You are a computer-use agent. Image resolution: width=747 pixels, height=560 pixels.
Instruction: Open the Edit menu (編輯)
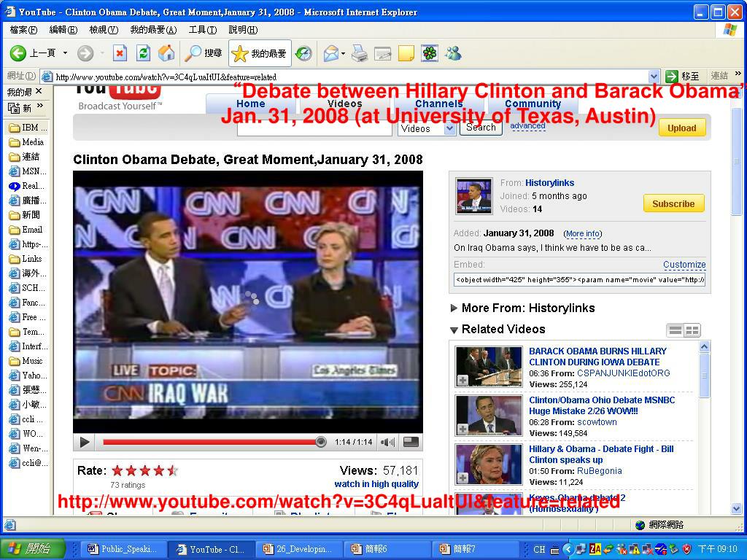[x=63, y=30]
